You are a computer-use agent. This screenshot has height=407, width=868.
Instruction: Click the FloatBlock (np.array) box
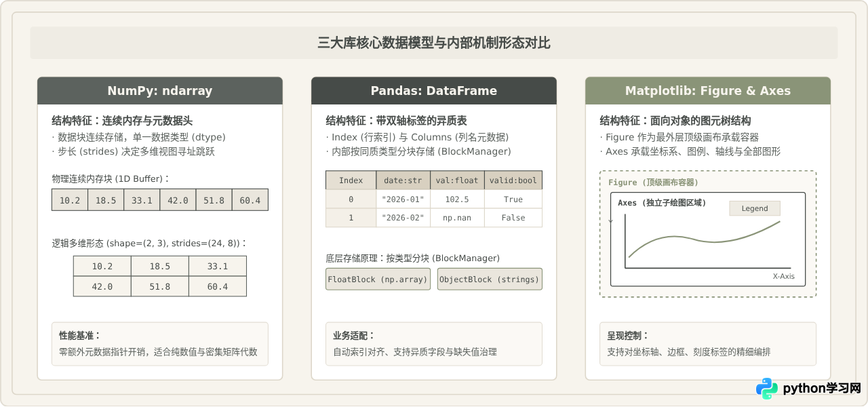(x=378, y=279)
